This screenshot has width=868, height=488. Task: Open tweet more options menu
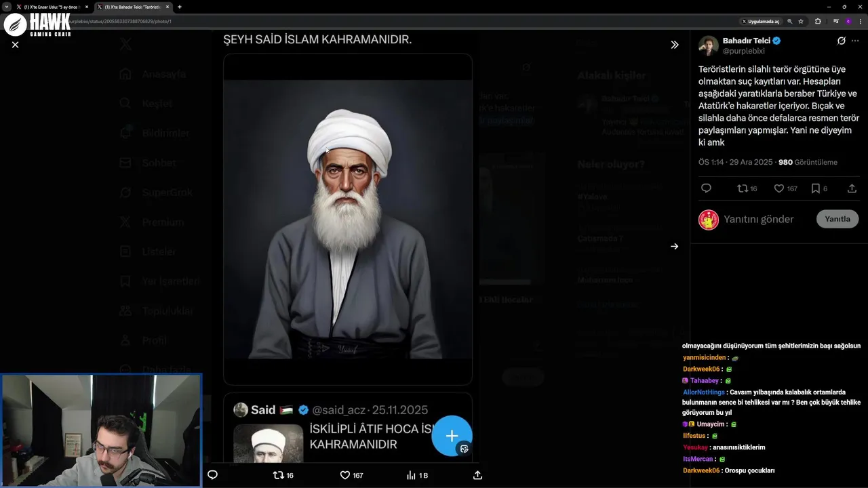tap(855, 41)
